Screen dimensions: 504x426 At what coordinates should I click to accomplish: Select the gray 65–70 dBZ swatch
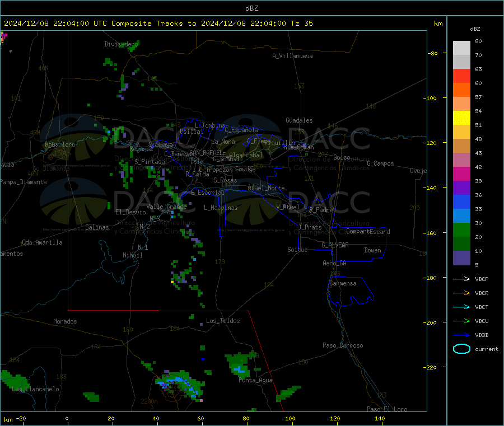[461, 62]
